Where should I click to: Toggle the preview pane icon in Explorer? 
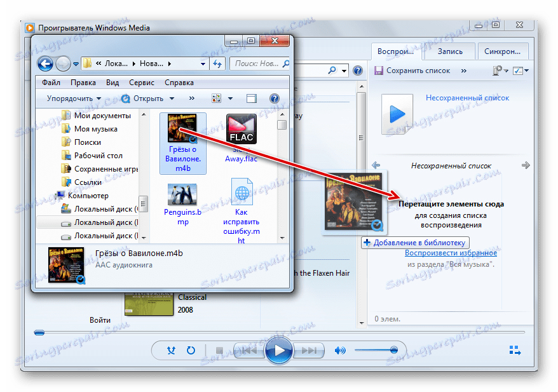(252, 98)
